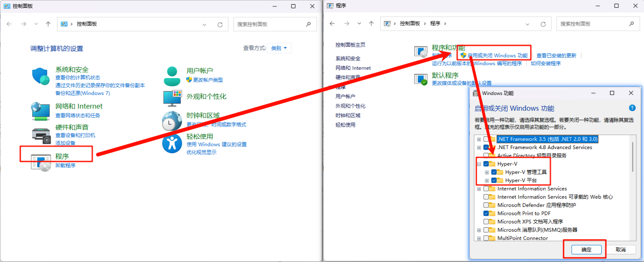Open 查看已安装的更新 link
644x262 pixels.
point(556,56)
